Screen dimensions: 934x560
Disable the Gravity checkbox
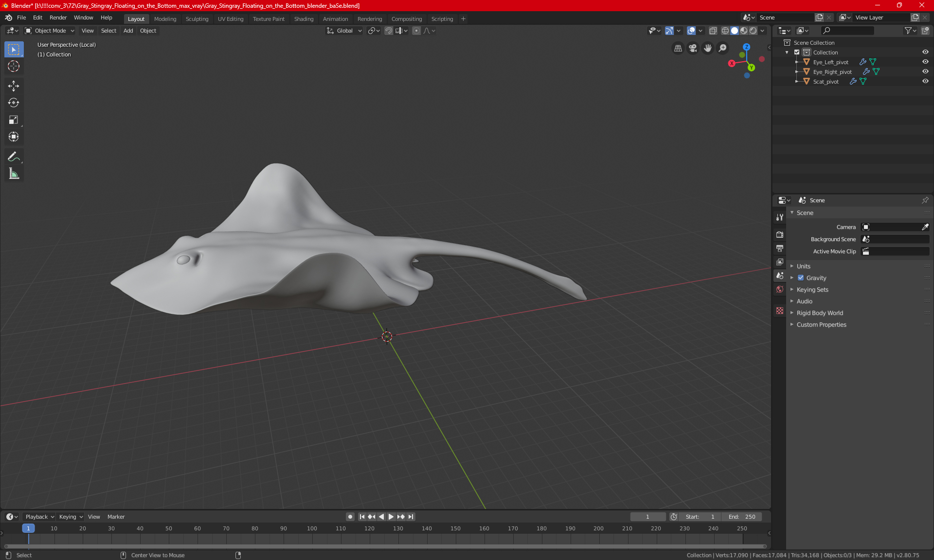click(801, 278)
